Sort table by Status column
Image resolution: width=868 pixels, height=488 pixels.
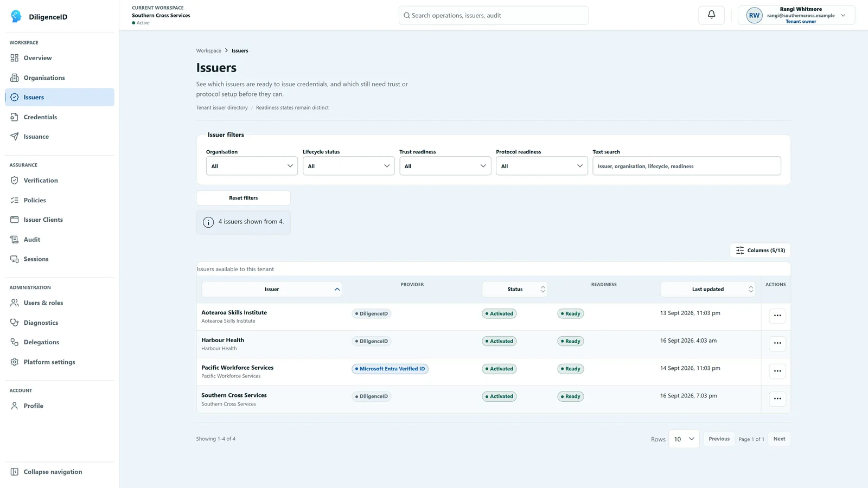[x=515, y=289]
